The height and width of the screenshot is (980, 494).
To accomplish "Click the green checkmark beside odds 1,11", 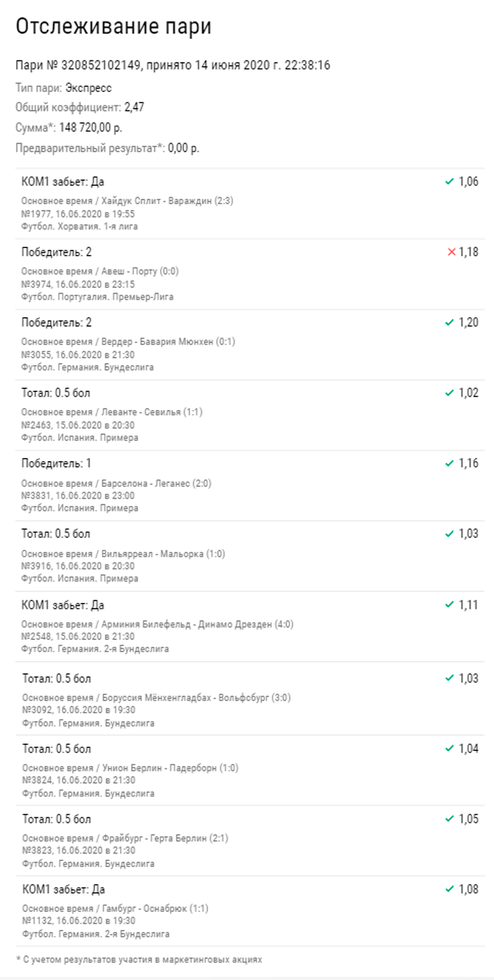I will pos(450,605).
